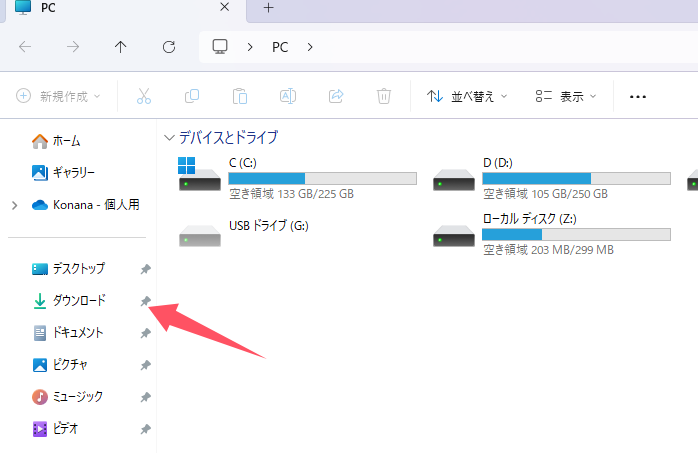
Task: Go up one folder level
Action: 121,47
